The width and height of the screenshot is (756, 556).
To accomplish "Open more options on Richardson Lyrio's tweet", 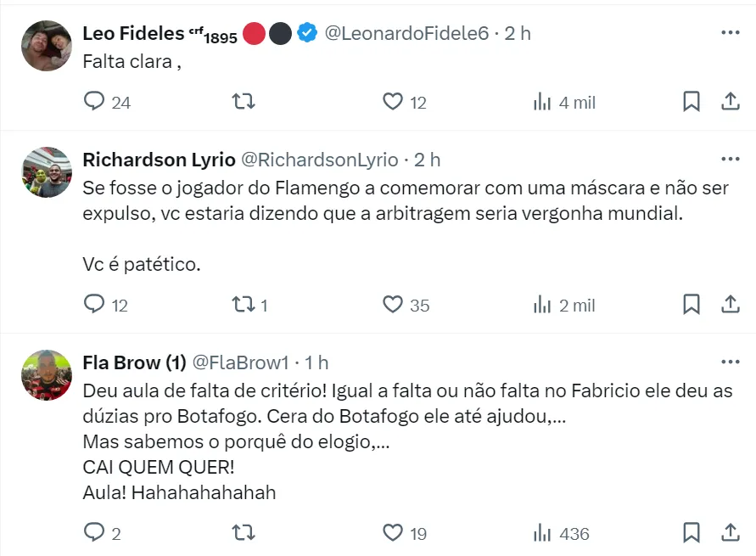I will tap(730, 159).
